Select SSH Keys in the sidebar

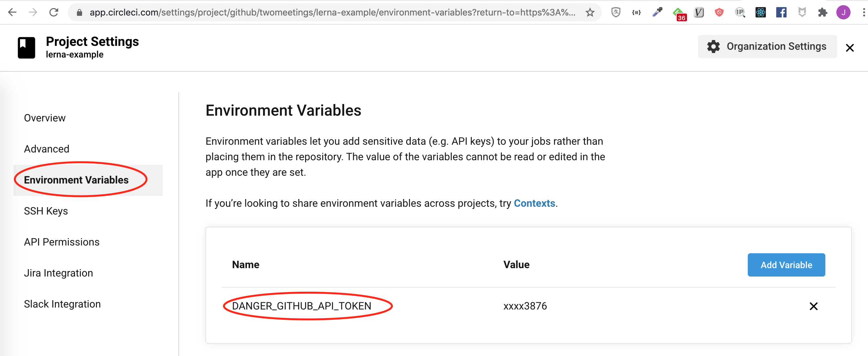[x=46, y=211]
